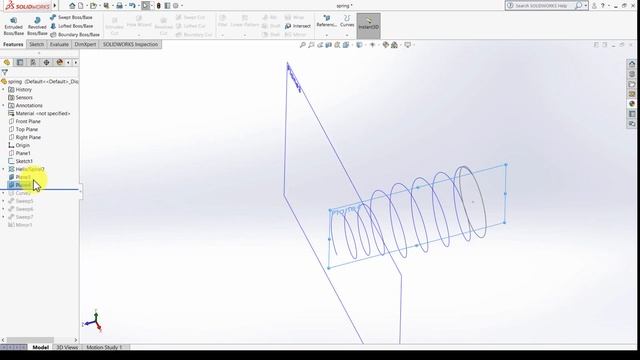Click the Print icon
Viewport: 640px width, 360px height.
pyautogui.click(x=119, y=6)
